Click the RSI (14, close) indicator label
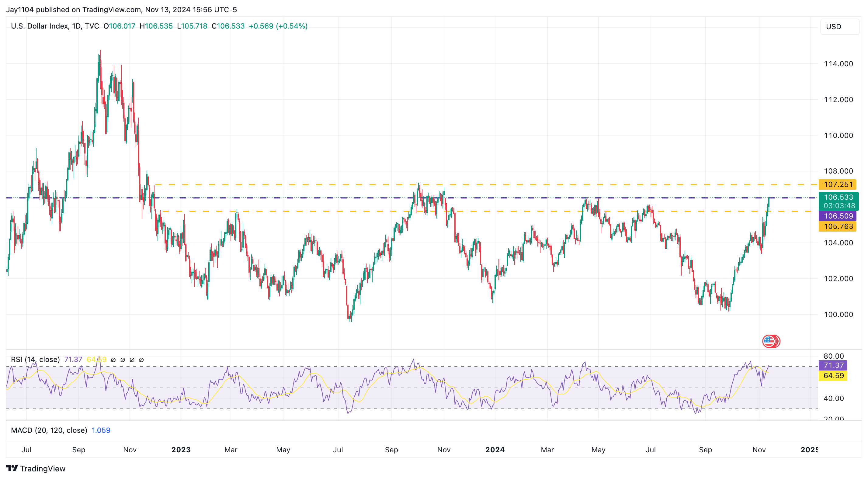The image size is (868, 479). [x=35, y=360]
